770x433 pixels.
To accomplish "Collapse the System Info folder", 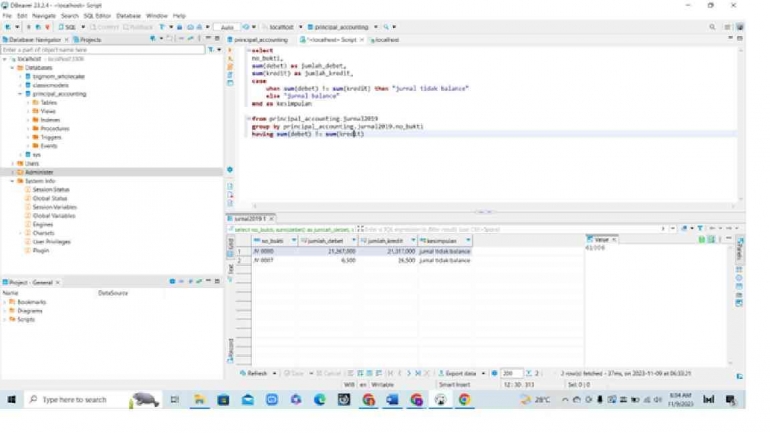I will (x=12, y=181).
